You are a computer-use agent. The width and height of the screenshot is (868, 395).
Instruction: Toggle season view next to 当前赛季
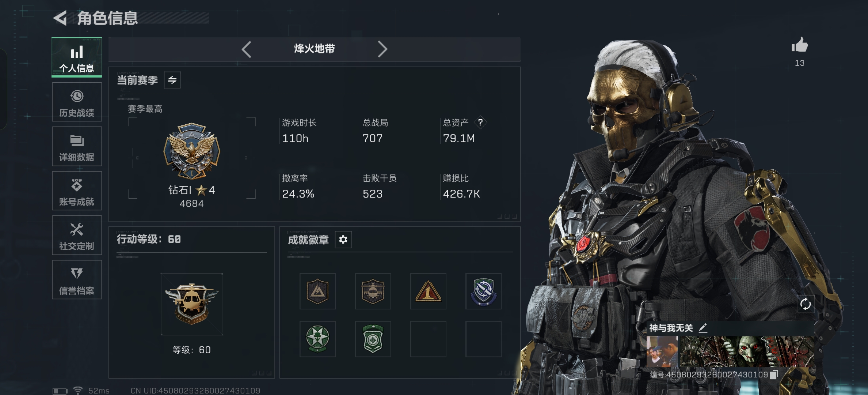tap(172, 80)
